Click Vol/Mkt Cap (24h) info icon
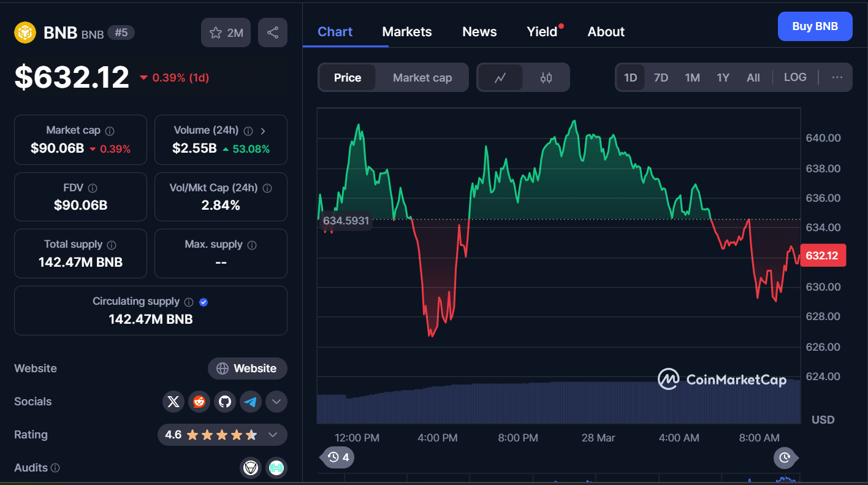The image size is (868, 485). [x=267, y=188]
